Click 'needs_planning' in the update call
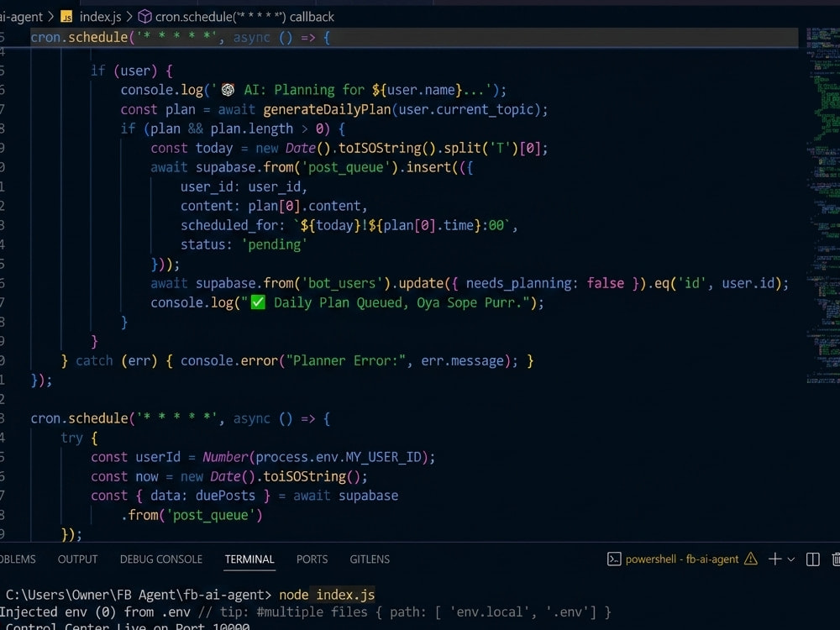Image resolution: width=840 pixels, height=630 pixels. pyautogui.click(x=518, y=283)
